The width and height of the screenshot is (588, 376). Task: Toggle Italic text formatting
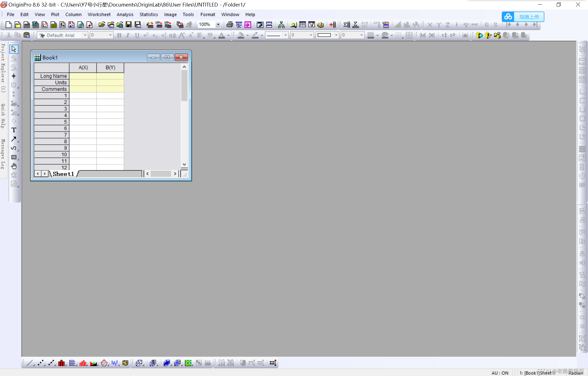click(x=128, y=35)
